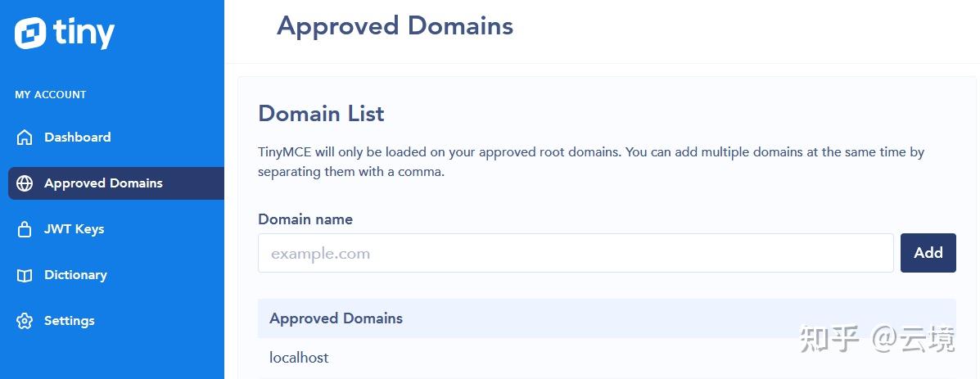This screenshot has height=379, width=980.
Task: Click the Add button
Action: [x=928, y=253]
